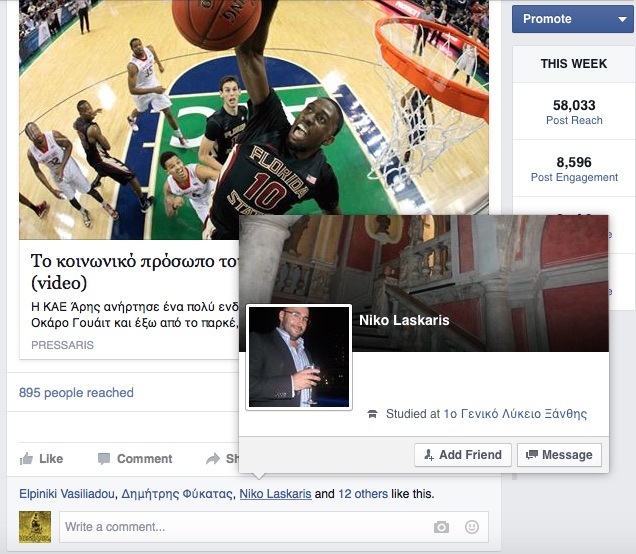Open Elpiniki Vasiliadou's profile
636x554 pixels.
pyautogui.click(x=67, y=494)
